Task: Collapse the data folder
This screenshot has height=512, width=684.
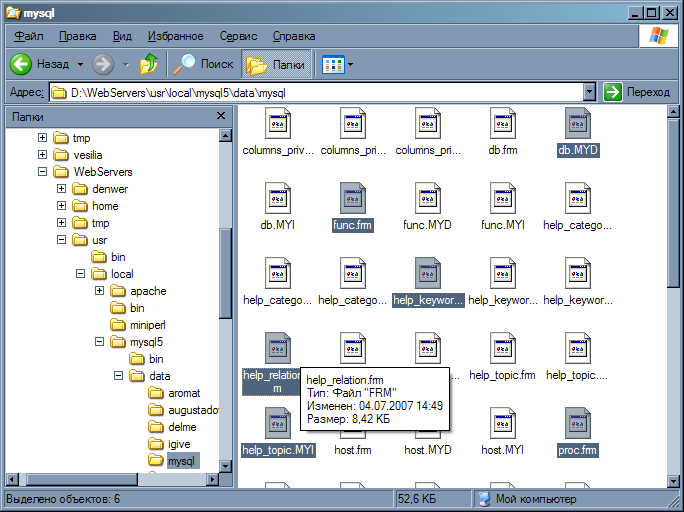Action: [x=118, y=376]
